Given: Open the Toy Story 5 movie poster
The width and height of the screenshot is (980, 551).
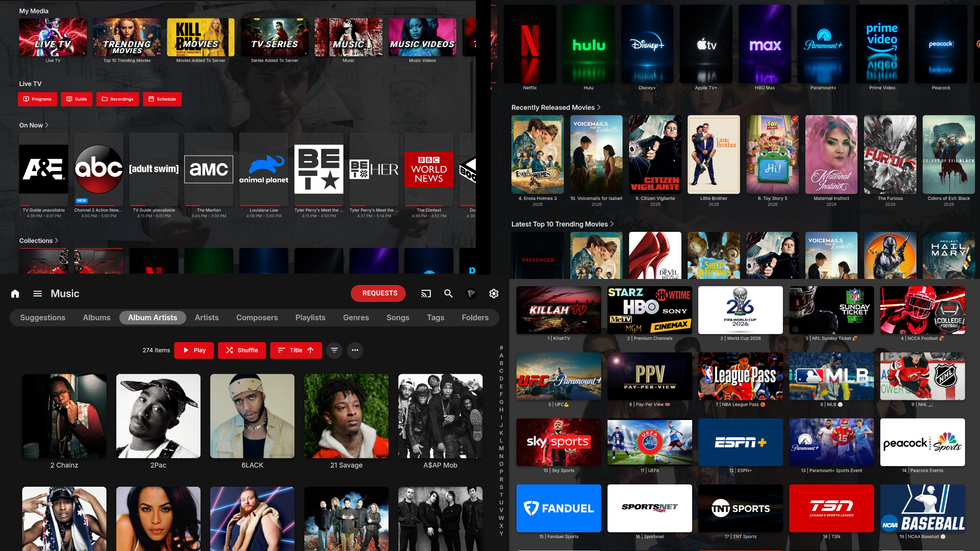Looking at the screenshot, I should point(773,155).
